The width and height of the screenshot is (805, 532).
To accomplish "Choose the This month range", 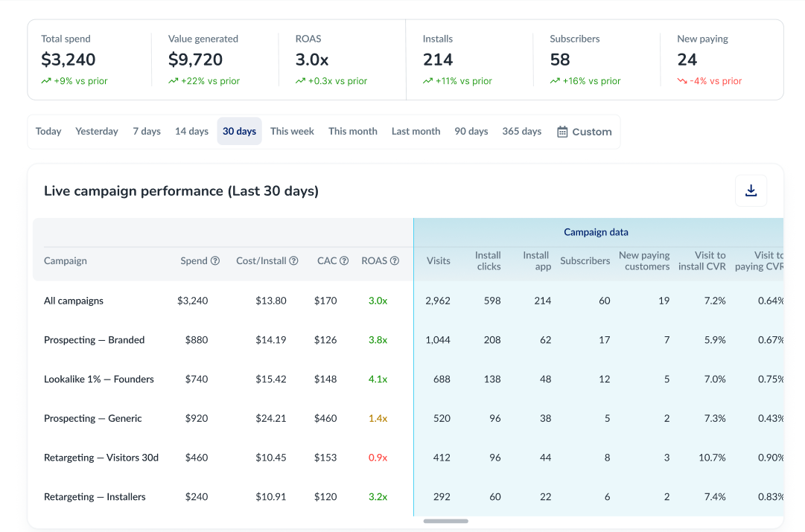I will tap(353, 132).
